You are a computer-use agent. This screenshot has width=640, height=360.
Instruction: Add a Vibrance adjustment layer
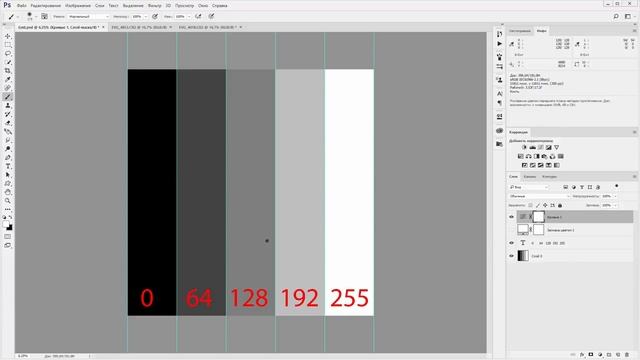tap(556, 147)
